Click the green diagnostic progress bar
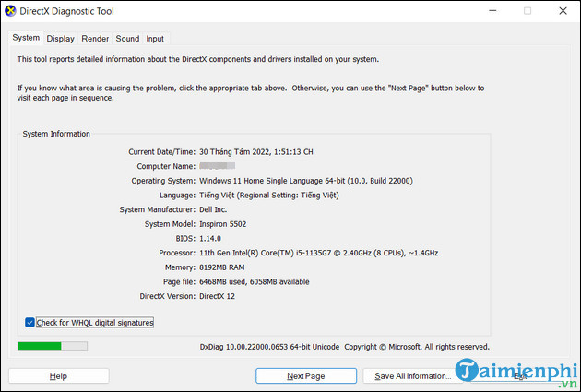This screenshot has width=581, height=392. point(53,347)
